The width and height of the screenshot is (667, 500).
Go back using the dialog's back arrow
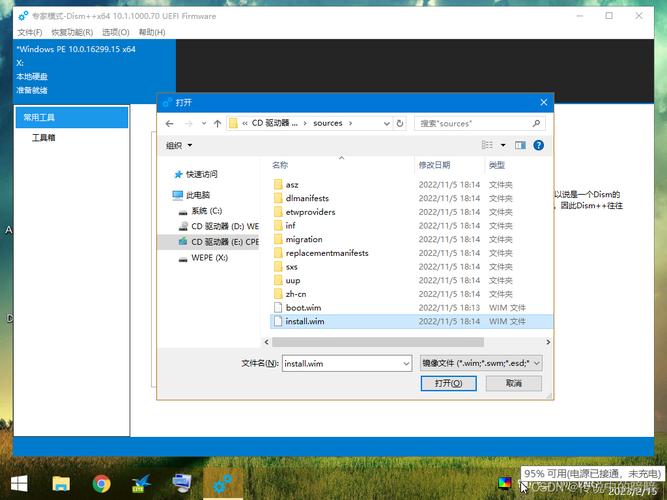169,123
